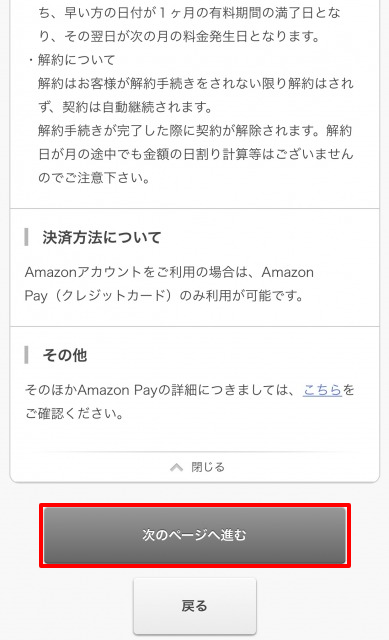The height and width of the screenshot is (640, 389).
Task: Open the こちら Amazon Pay details link
Action: coord(322,390)
